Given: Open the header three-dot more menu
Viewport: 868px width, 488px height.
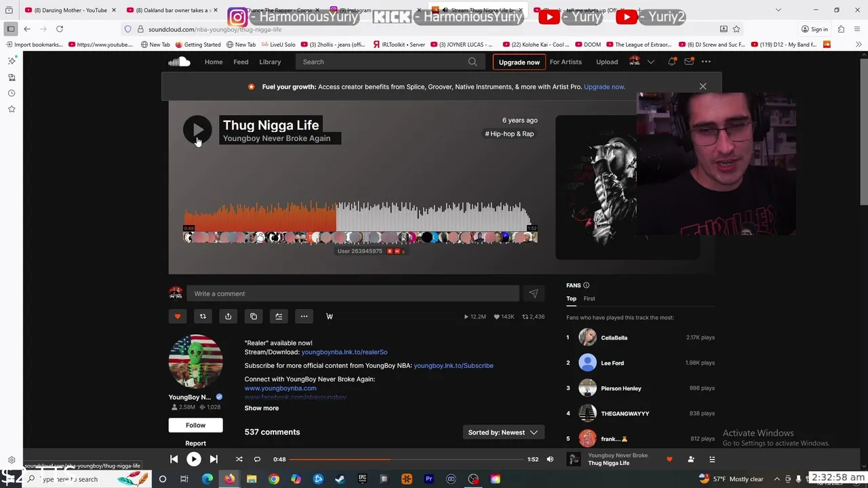Looking at the screenshot, I should (706, 62).
